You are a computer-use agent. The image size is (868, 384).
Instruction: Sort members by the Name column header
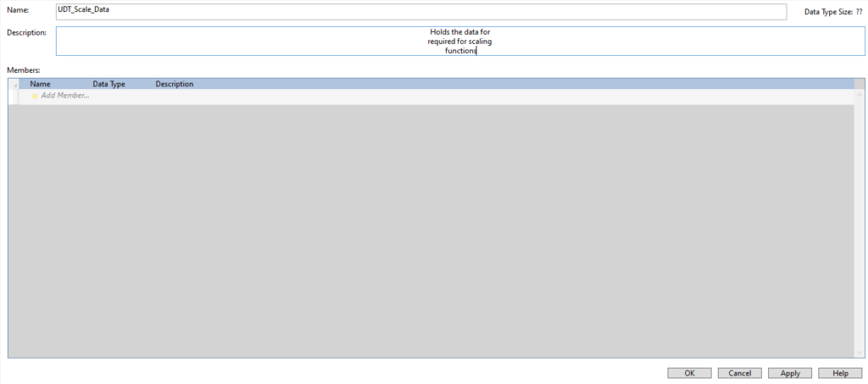pos(40,85)
